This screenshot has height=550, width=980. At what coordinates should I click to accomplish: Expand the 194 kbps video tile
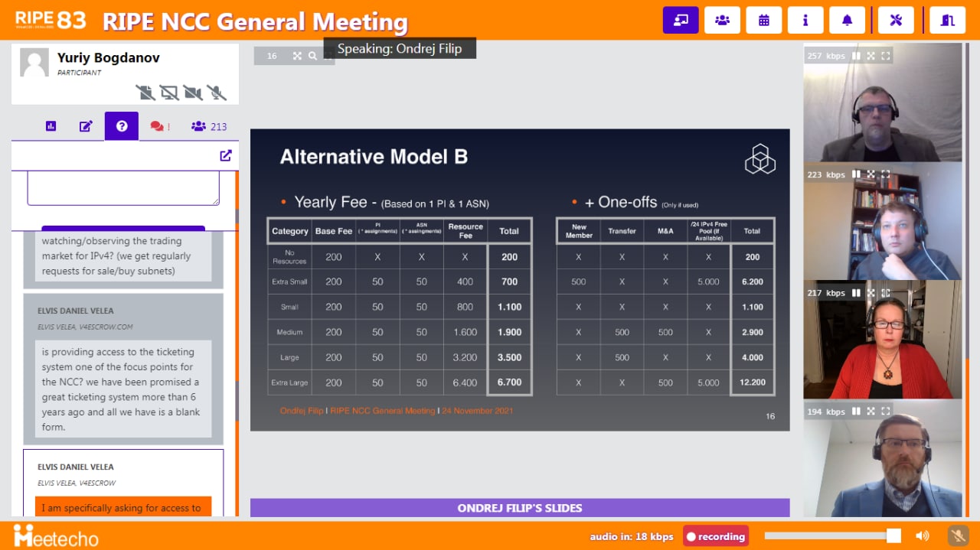pos(871,412)
